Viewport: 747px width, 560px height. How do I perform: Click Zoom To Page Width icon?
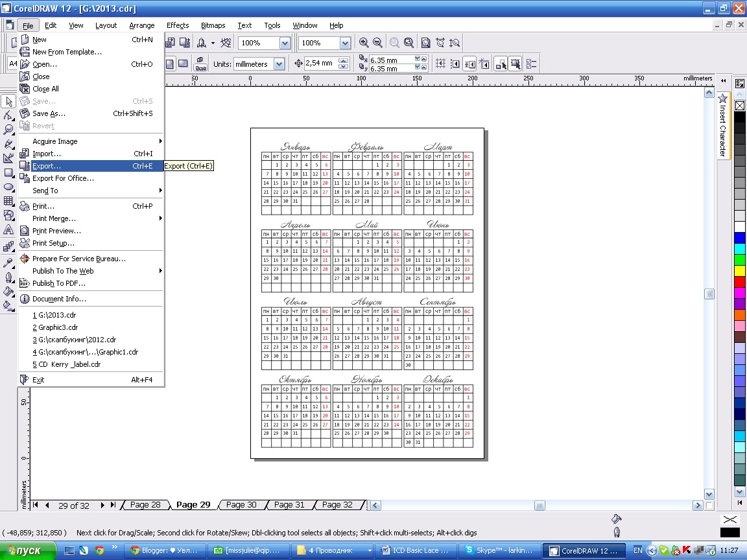(x=440, y=43)
